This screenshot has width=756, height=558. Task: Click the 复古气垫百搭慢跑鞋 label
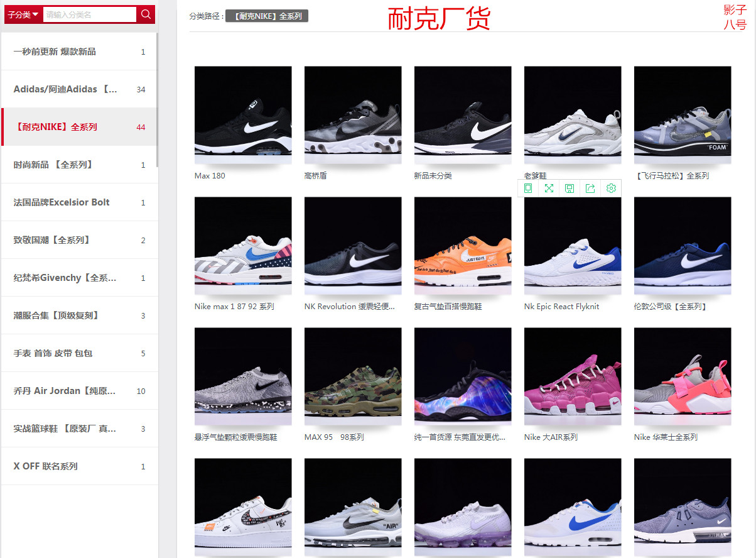[x=448, y=307]
